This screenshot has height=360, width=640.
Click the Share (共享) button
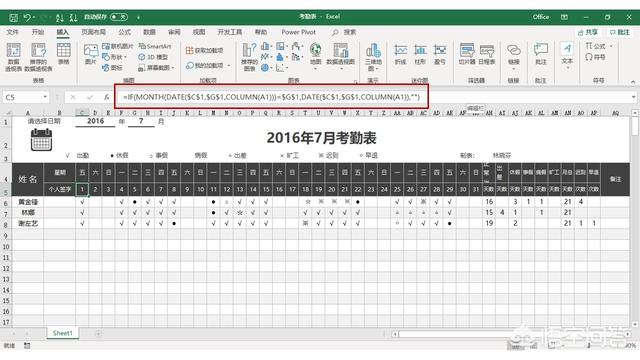click(588, 32)
